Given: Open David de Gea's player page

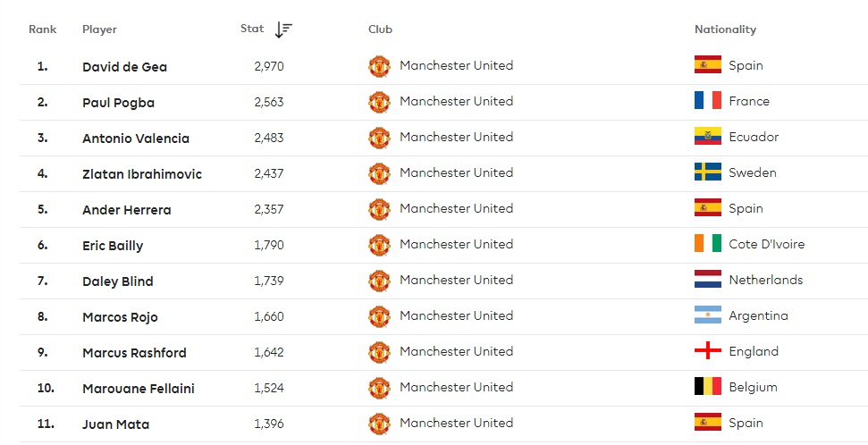Looking at the screenshot, I should 124,67.
